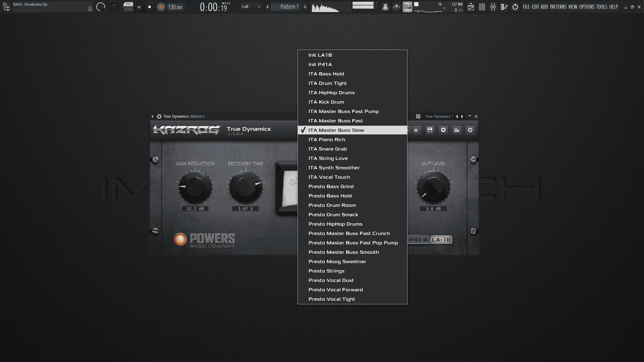The image size is (644, 362).
Task: Click the undo history circular arrow icon
Action: click(x=515, y=7)
